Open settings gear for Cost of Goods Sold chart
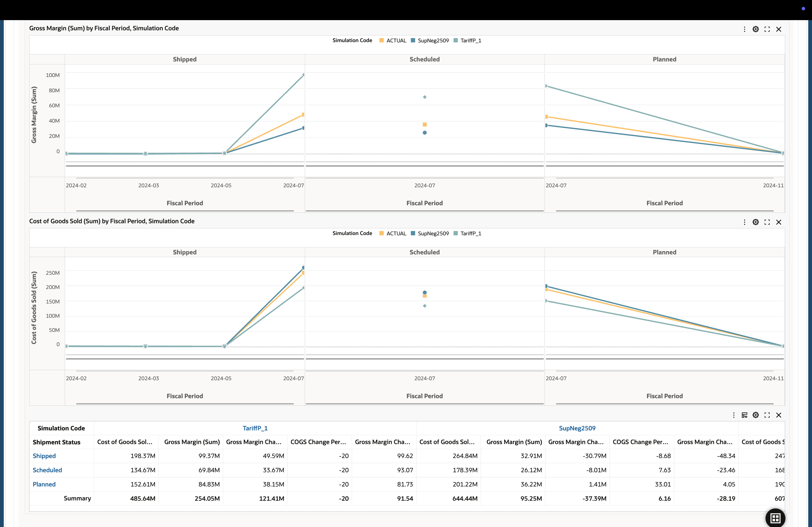 755,222
